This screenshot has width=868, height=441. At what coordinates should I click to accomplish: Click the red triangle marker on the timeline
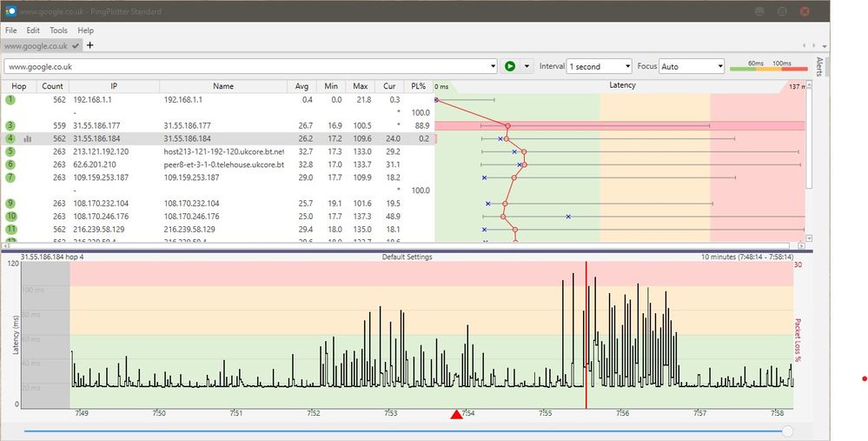457,415
